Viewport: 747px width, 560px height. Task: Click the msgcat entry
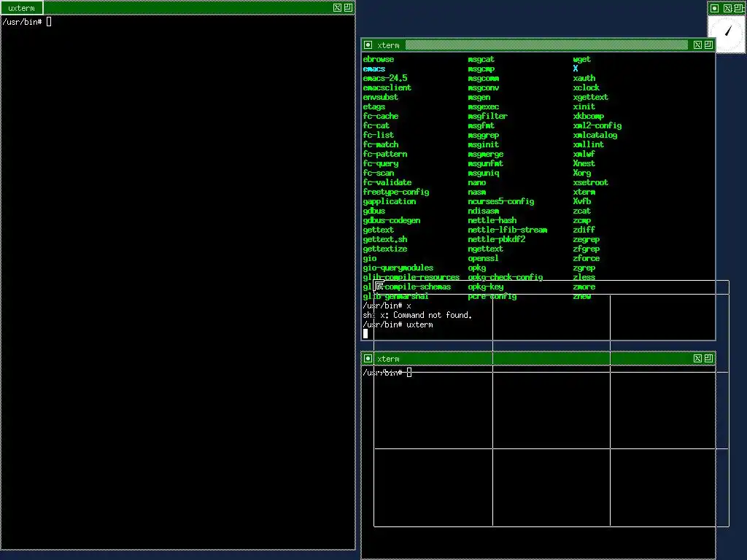tap(481, 60)
